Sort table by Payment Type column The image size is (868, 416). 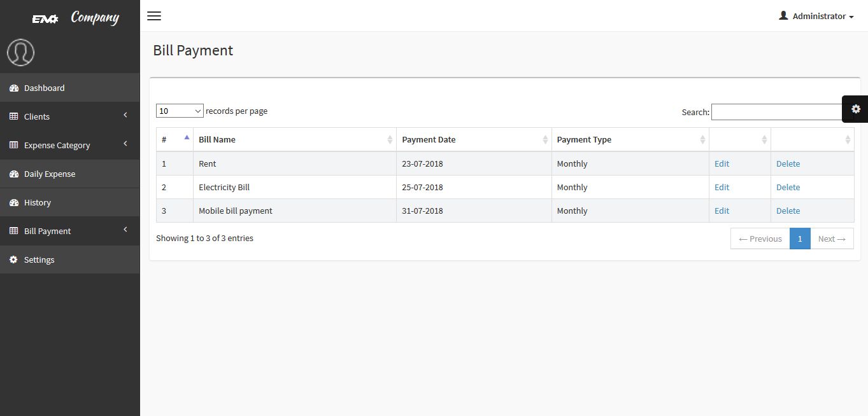click(x=630, y=139)
